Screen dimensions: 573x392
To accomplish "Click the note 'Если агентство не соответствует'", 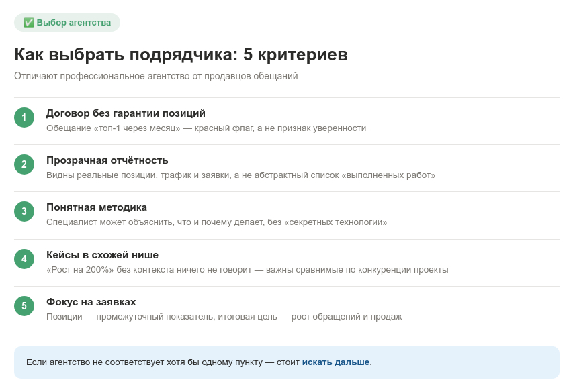I will [286, 362].
